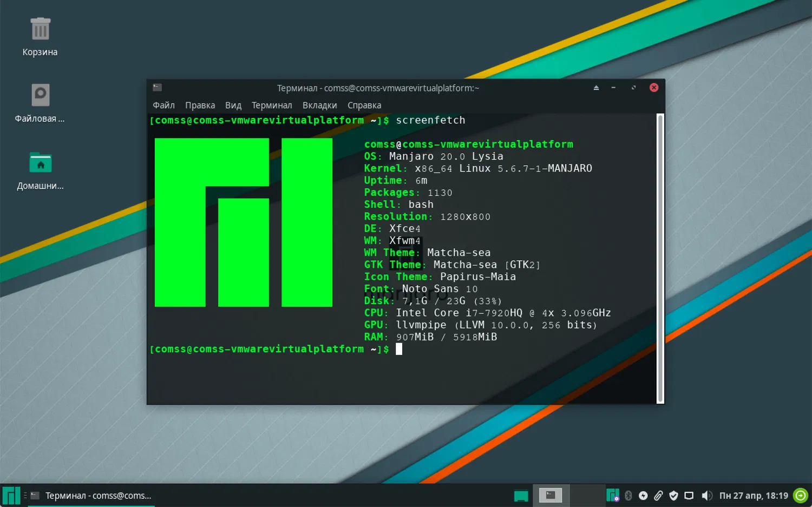Click the prompt text before the screenfetch command
The image size is (812, 507).
(x=270, y=120)
